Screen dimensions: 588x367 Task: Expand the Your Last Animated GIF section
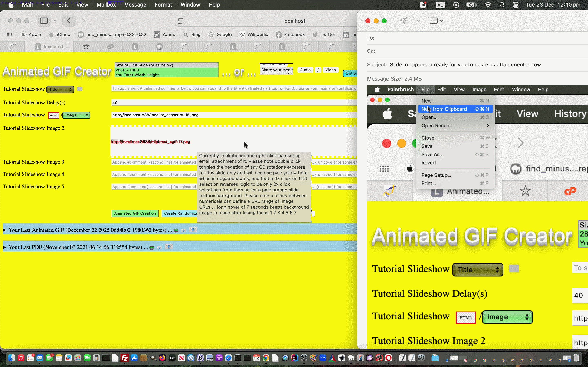click(4, 230)
